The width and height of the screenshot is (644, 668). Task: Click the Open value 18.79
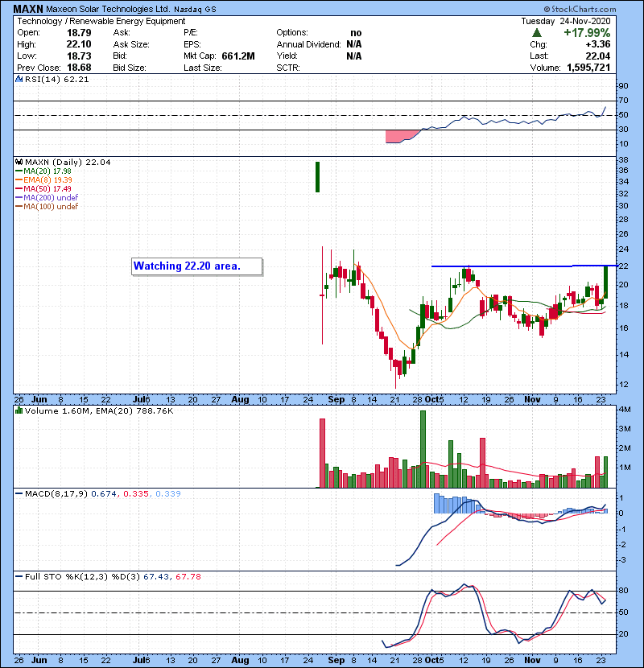point(79,33)
